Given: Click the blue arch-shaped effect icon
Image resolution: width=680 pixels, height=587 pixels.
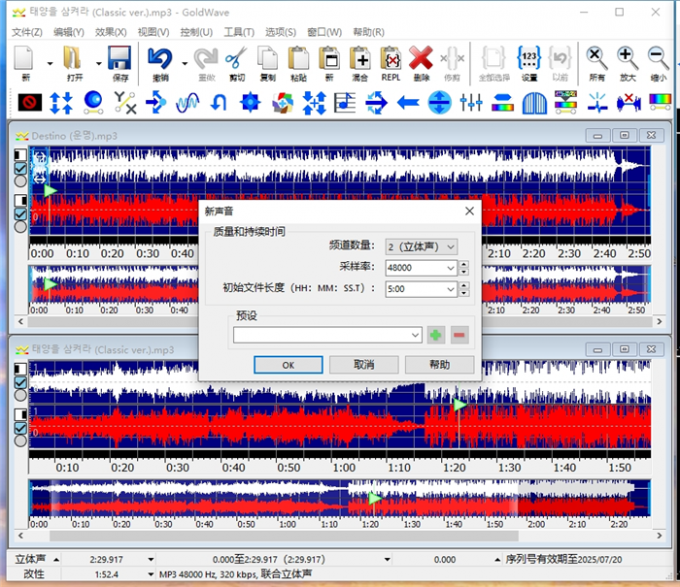Looking at the screenshot, I should click(x=534, y=103).
